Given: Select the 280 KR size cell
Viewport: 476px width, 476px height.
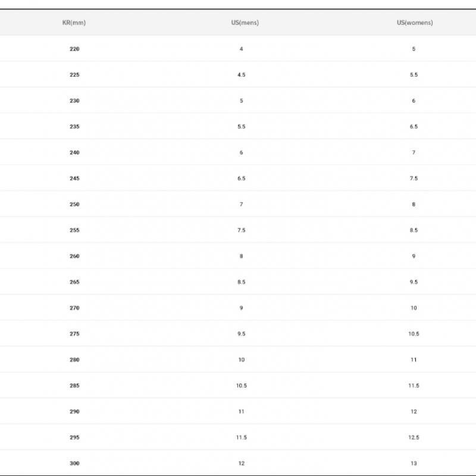Looking at the screenshot, I should pos(74,359).
